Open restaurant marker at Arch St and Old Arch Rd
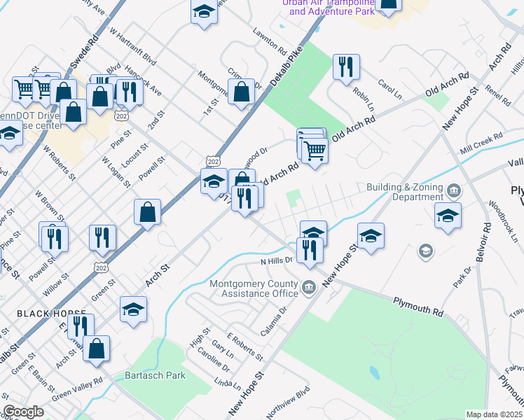Viewport: 524px width, 420px height. 244,199
